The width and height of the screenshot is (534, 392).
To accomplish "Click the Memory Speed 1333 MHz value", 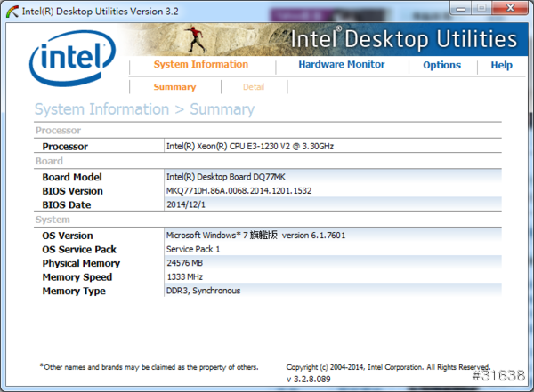I will coord(186,277).
